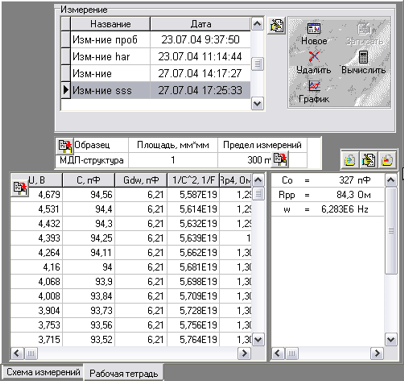Viewport: 404px width, 381px height.
Task: Open the График chart icon
Action: click(x=314, y=86)
